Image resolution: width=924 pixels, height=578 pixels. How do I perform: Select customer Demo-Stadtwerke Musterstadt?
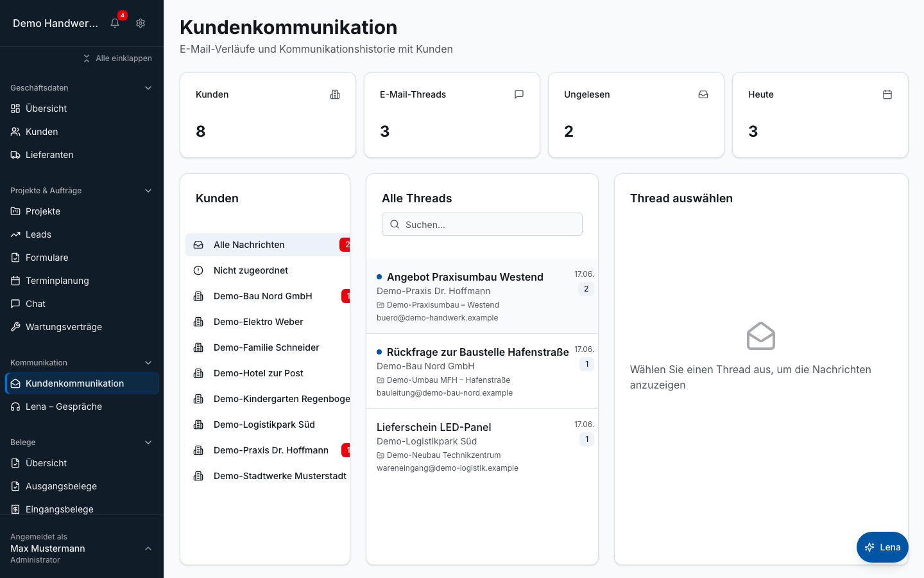[268, 476]
